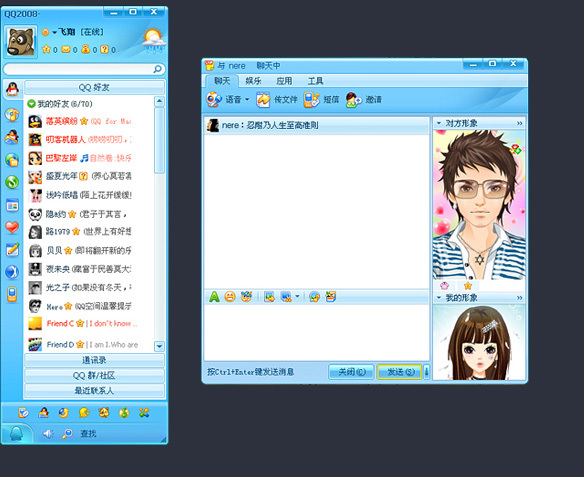Click the gold star icon under avatar
Image resolution: width=584 pixels, height=477 pixels.
pos(468,286)
